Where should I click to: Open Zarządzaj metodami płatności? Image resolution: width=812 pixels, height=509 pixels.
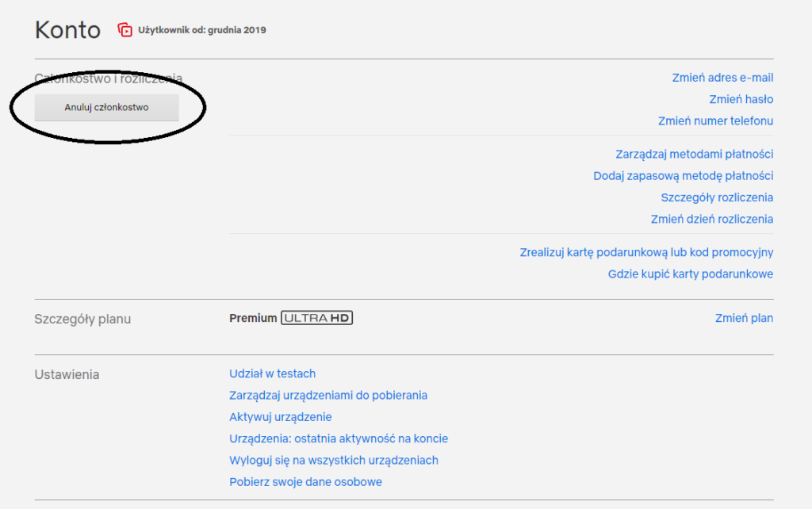(694, 154)
